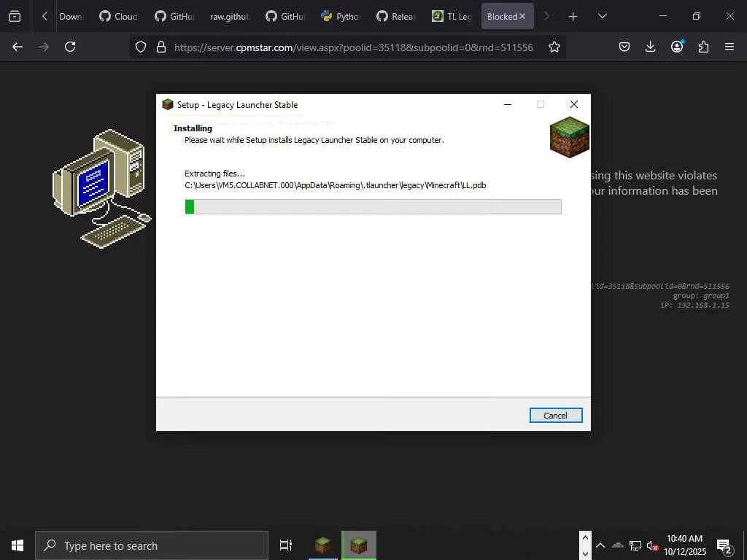Viewport: 747px width, 560px height.
Task: Bookmark this page with the star
Action: 554,47
